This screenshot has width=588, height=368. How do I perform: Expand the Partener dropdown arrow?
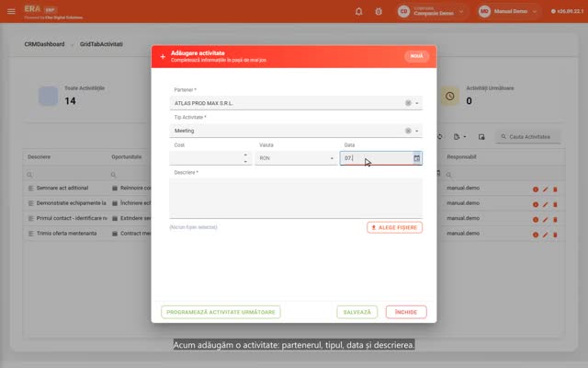(x=417, y=103)
